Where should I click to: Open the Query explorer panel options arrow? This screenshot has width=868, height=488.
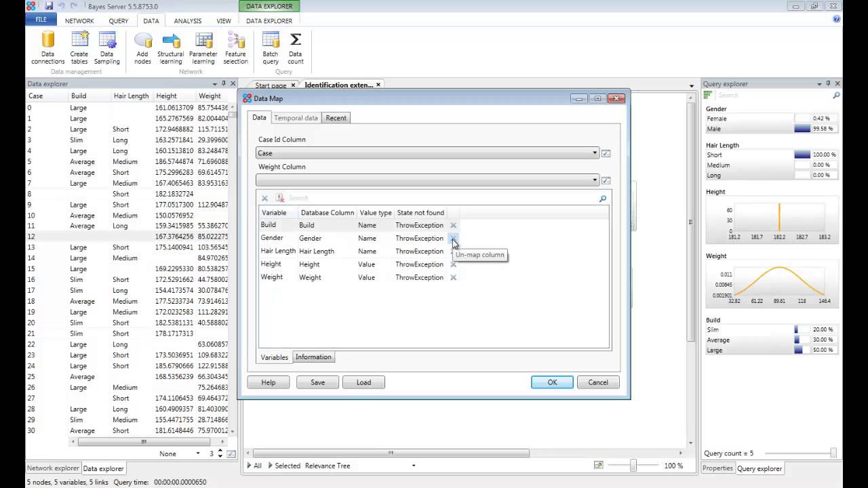819,84
